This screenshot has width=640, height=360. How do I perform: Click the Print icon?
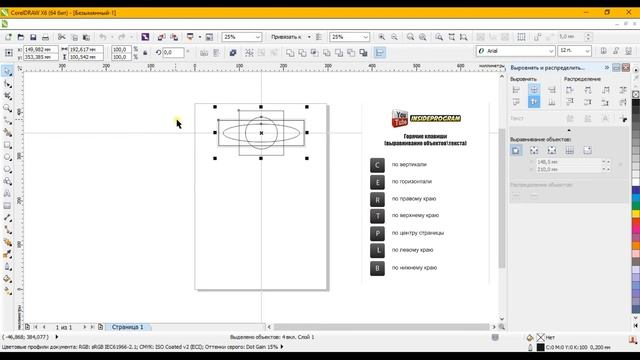pos(45,37)
